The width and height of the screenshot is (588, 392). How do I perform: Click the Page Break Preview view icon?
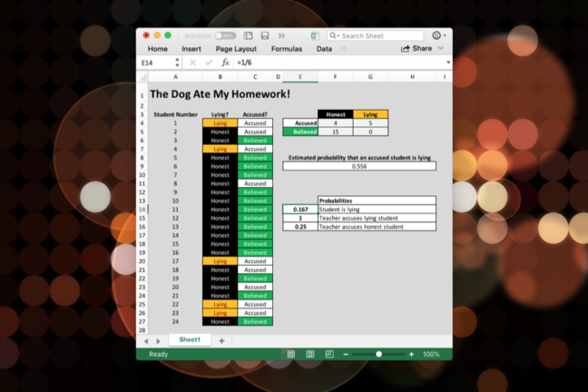click(328, 354)
